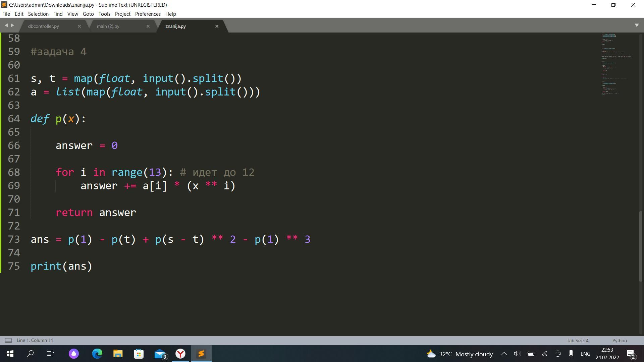The width and height of the screenshot is (644, 362).
Task: Close the znanija.py tab
Action: click(217, 26)
